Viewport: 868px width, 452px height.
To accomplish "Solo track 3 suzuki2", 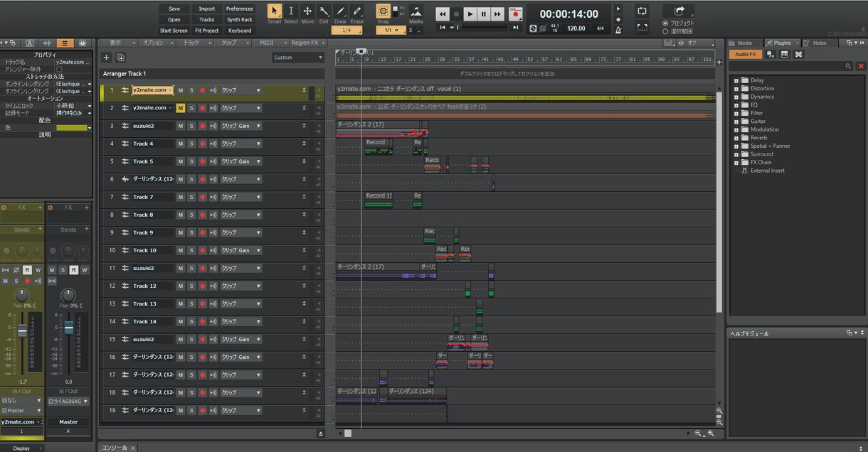I will point(191,126).
